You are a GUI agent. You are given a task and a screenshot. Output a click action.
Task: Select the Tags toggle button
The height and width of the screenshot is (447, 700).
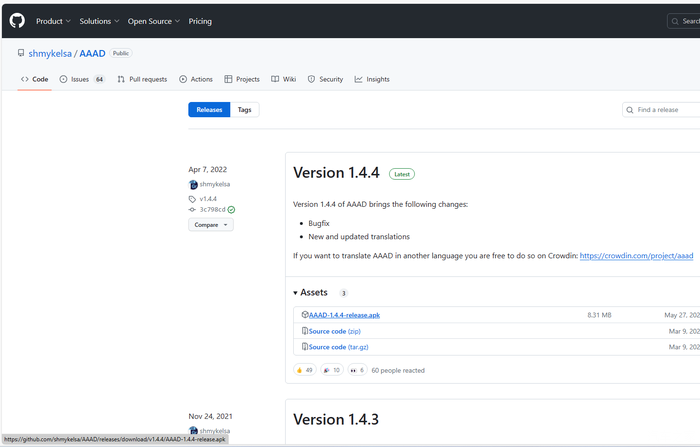click(x=244, y=110)
